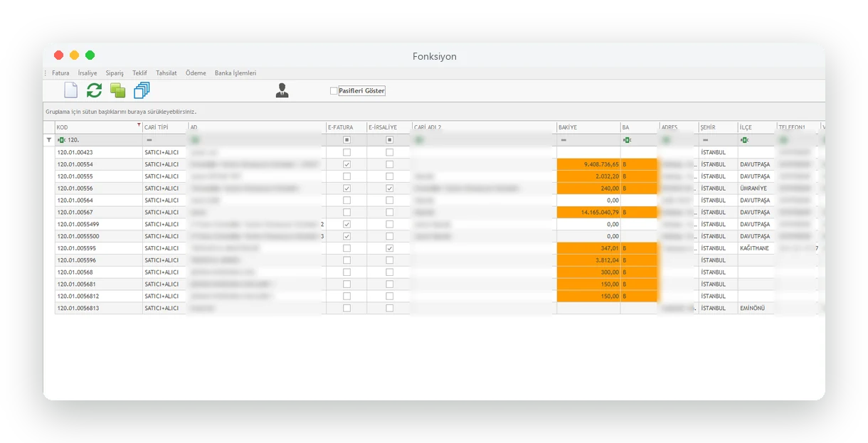The image size is (868, 443).
Task: Open CARİ TİPİ filter operator icon
Action: [148, 140]
